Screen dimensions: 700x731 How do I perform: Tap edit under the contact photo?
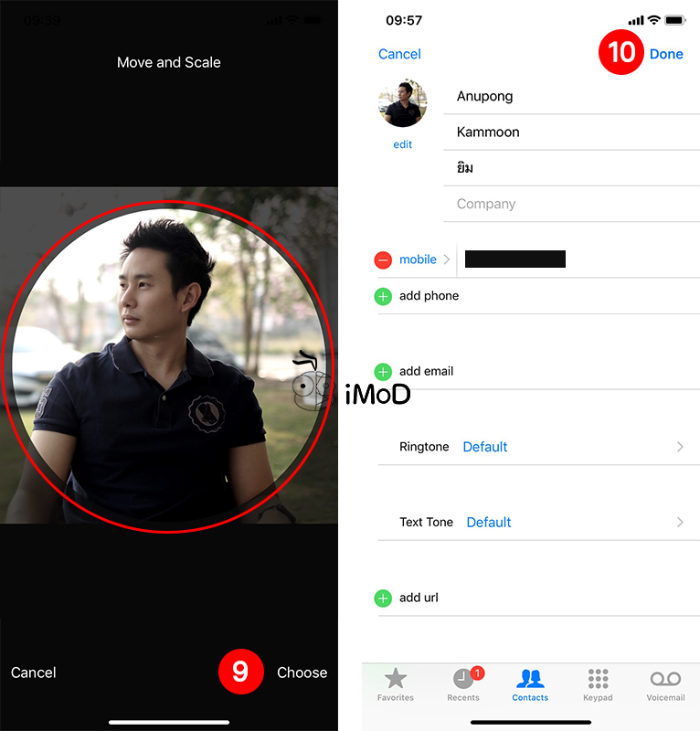pos(402,144)
